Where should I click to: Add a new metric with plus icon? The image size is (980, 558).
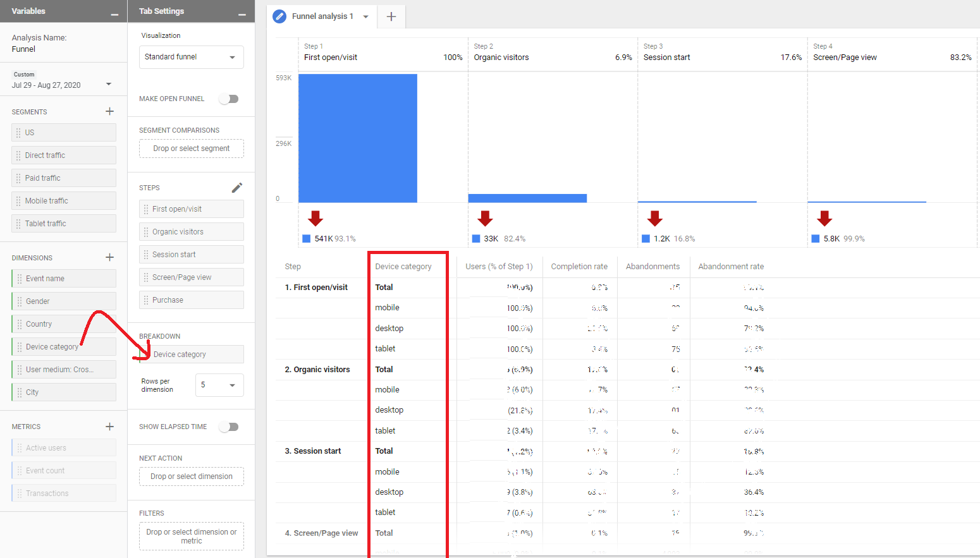tap(109, 427)
